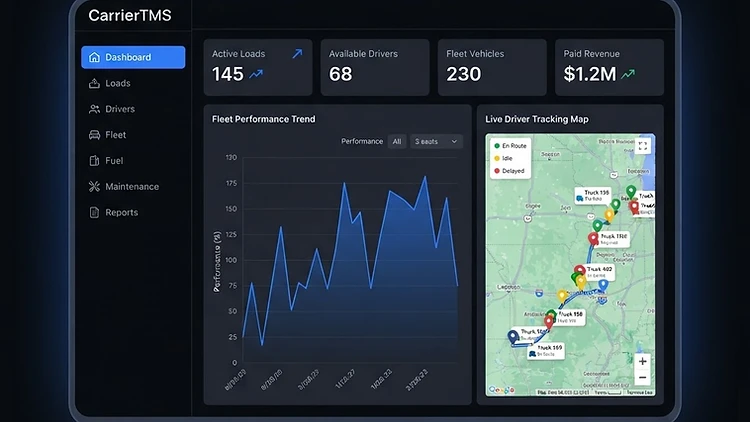The image size is (750, 422).
Task: Click the Performance filter label
Action: click(x=362, y=141)
